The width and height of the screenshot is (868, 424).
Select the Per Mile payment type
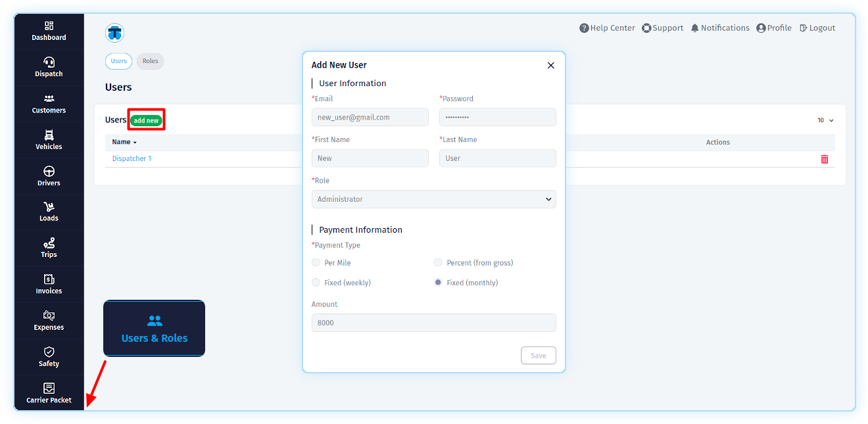coord(316,263)
